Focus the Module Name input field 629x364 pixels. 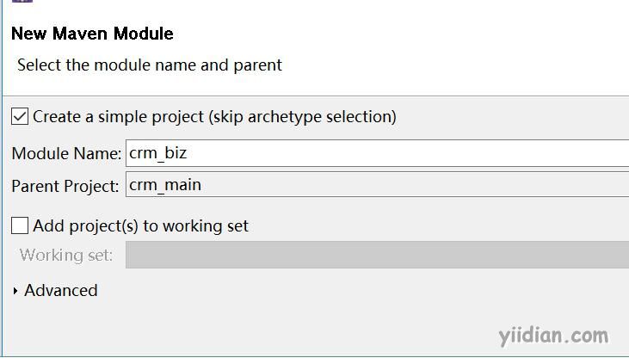[377, 153]
